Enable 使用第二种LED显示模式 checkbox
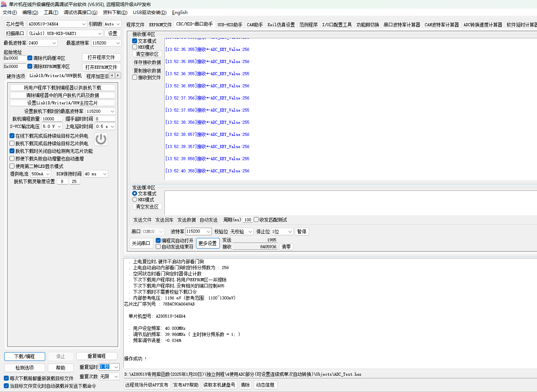The width and height of the screenshot is (537, 392). pyautogui.click(x=12, y=166)
